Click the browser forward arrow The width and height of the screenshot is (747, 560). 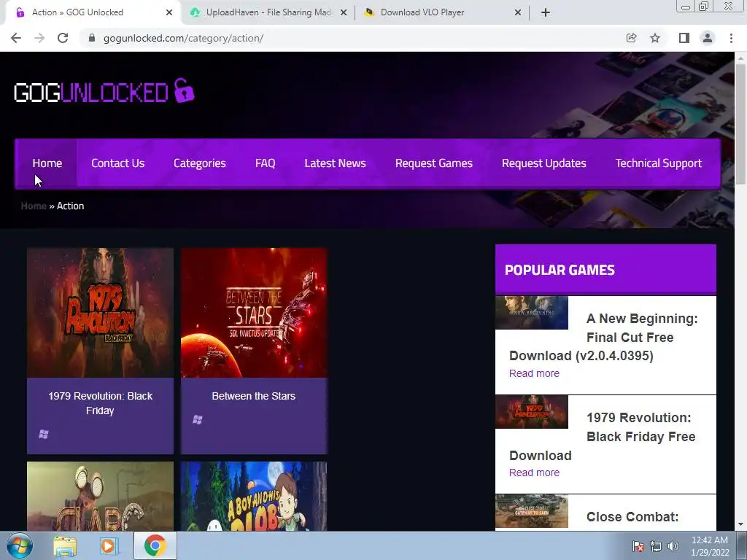click(x=39, y=38)
